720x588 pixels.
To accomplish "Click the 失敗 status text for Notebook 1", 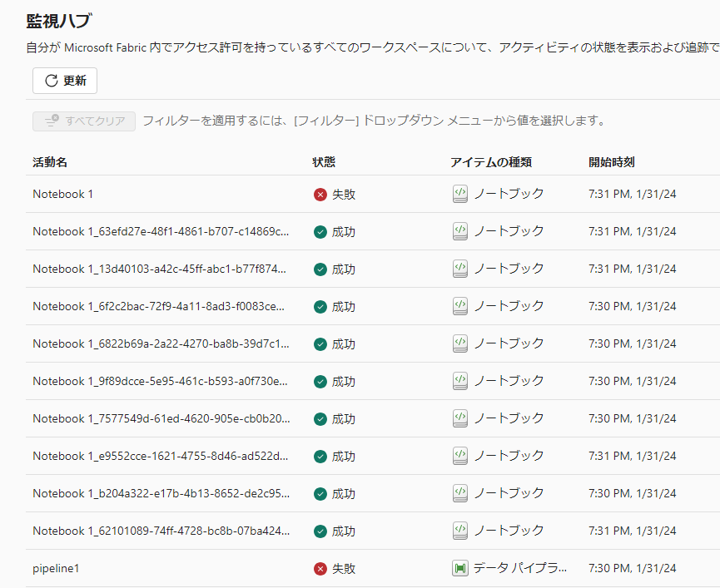I will [344, 195].
